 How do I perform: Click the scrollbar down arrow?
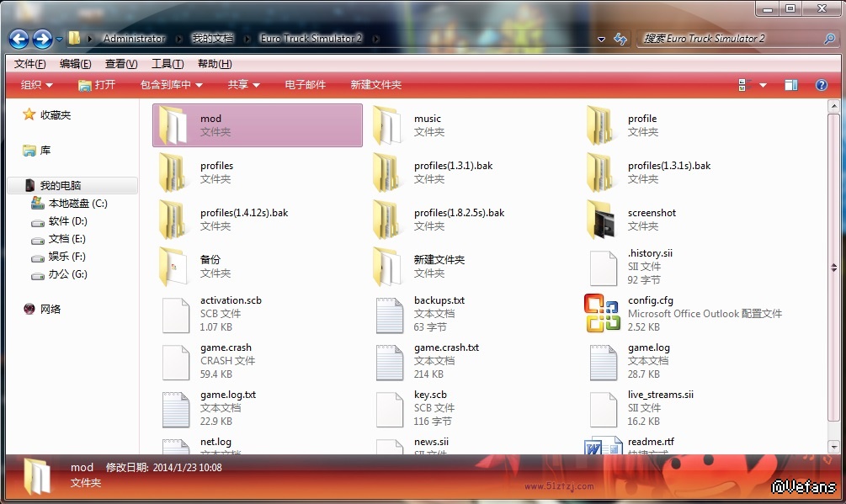click(x=833, y=446)
